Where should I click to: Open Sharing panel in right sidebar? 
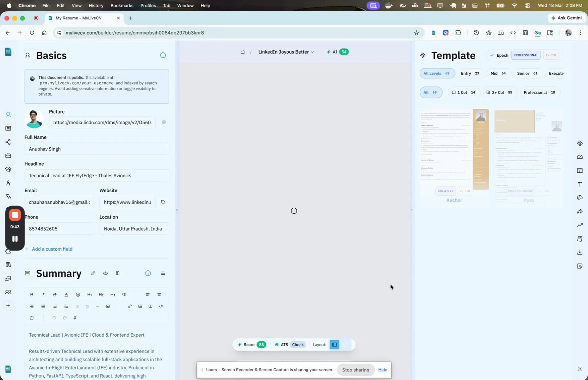[x=580, y=212]
